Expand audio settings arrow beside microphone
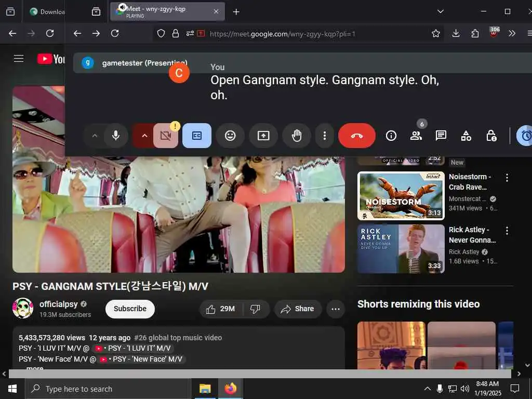This screenshot has width=532, height=399. tap(95, 136)
